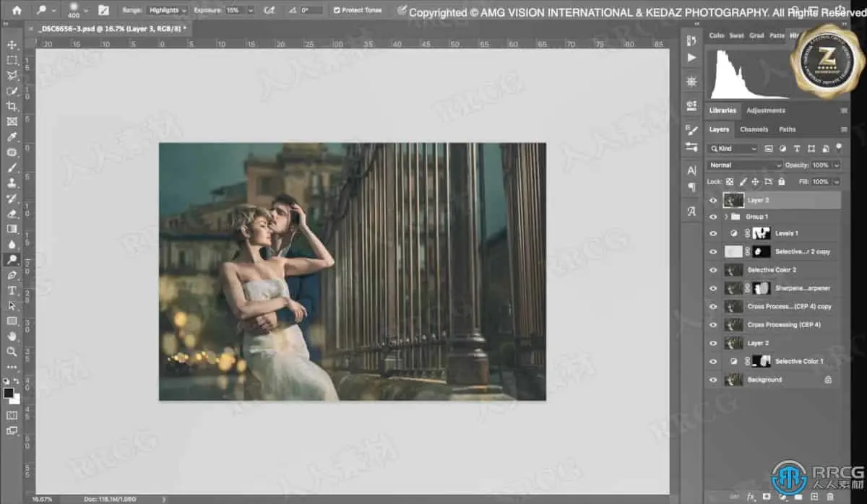The image size is (867, 504).
Task: Click the Exposure value field
Action: click(235, 10)
